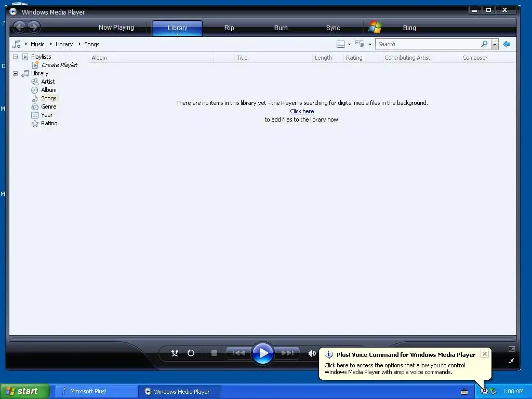Image resolution: width=532 pixels, height=399 pixels.
Task: Click Windows Media Player taskbar button
Action: [179, 392]
